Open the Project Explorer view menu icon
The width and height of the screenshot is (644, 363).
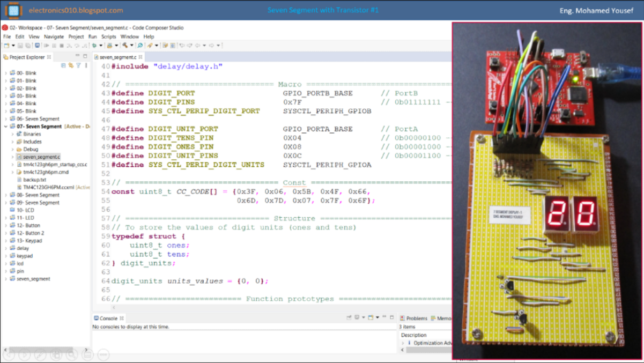click(x=86, y=65)
